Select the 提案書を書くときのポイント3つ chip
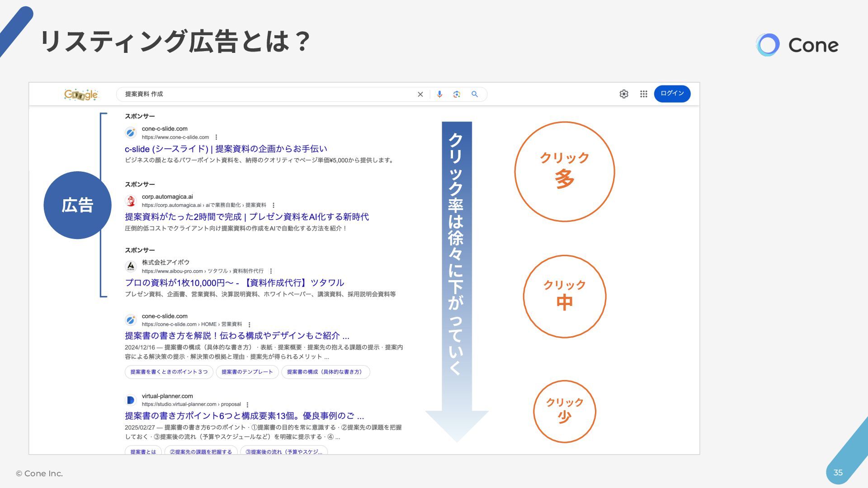 point(169,372)
